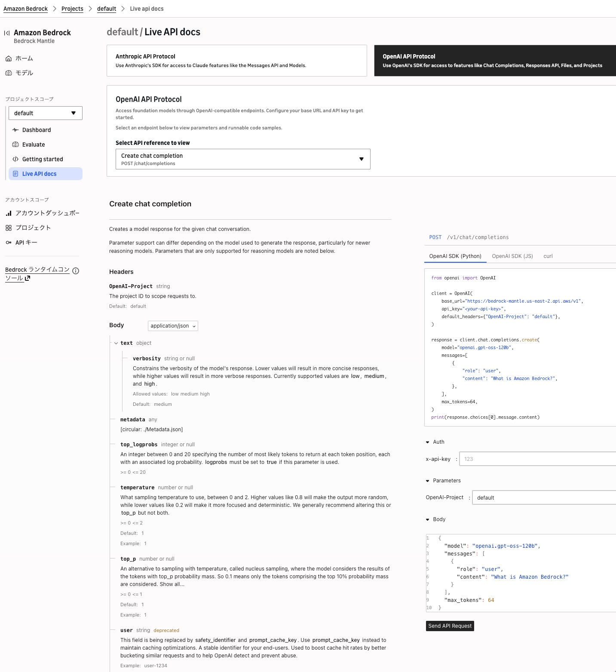Screen dimensions: 616x672
Task: Open the Create chat completion API reference dropdown
Action: click(243, 159)
